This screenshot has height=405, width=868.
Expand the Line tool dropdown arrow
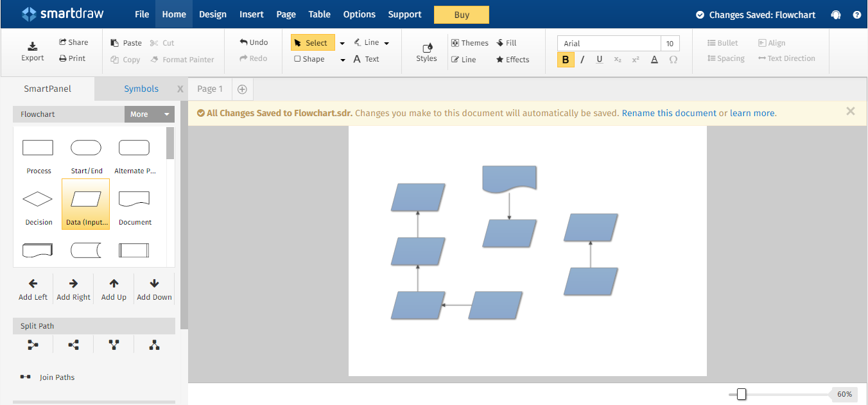[x=386, y=43]
